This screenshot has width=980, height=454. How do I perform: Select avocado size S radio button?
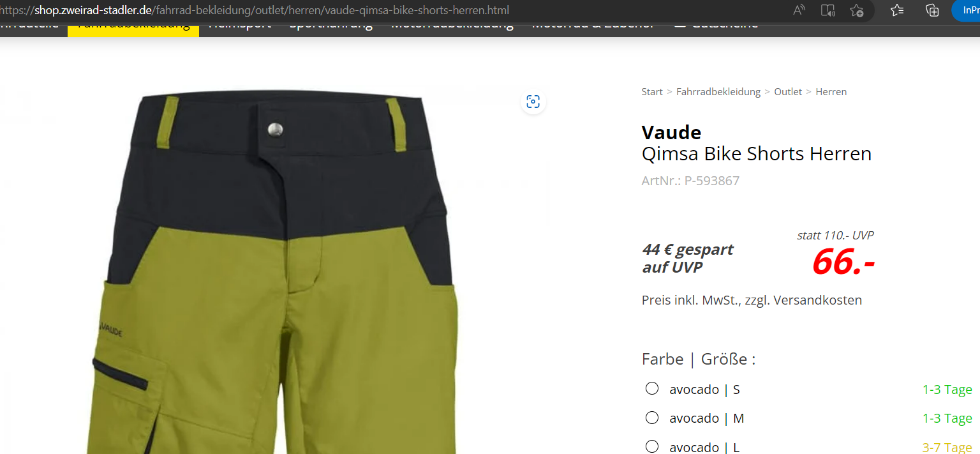[x=652, y=388]
